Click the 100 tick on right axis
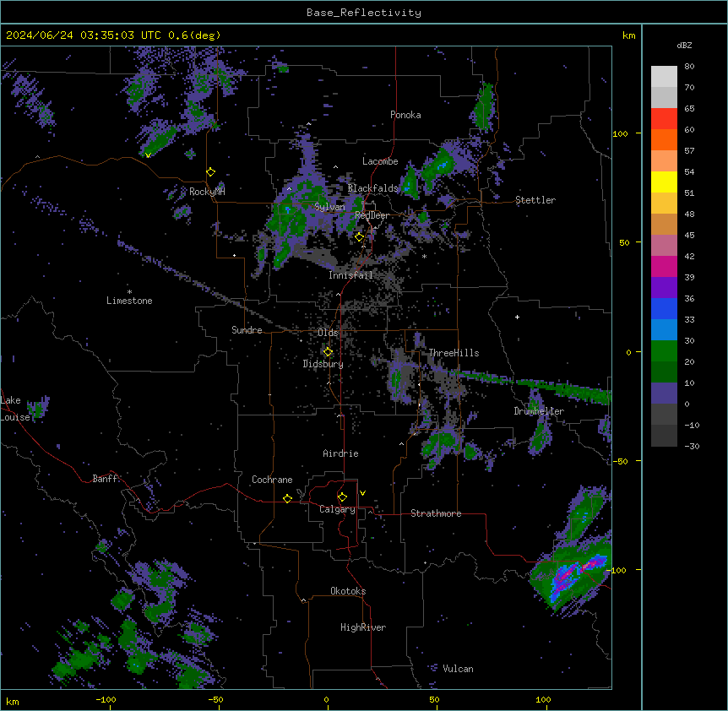The image size is (728, 711). (x=620, y=133)
